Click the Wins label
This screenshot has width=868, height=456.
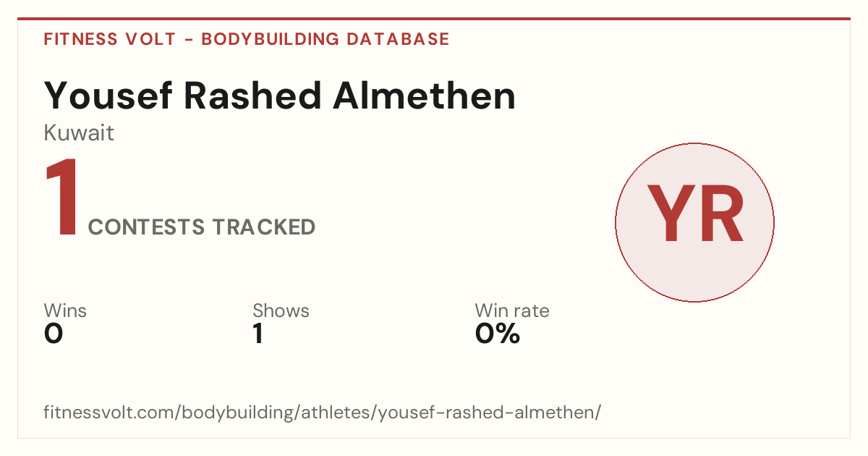[x=65, y=311]
